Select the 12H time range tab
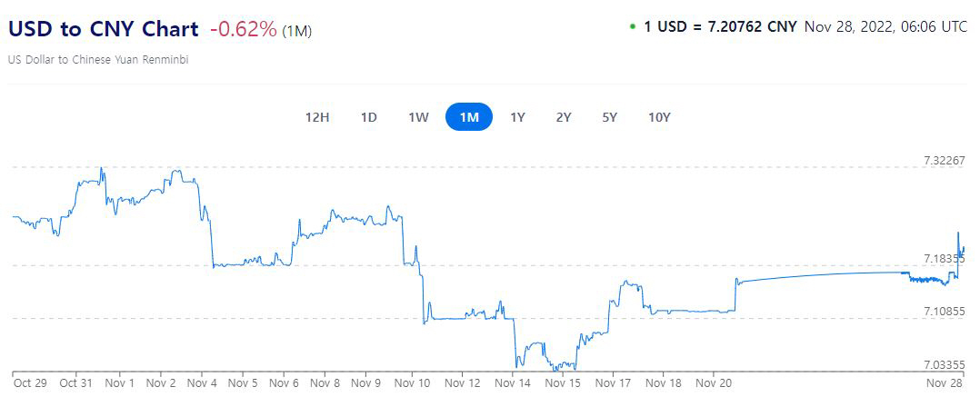Image resolution: width=980 pixels, height=397 pixels. click(317, 117)
